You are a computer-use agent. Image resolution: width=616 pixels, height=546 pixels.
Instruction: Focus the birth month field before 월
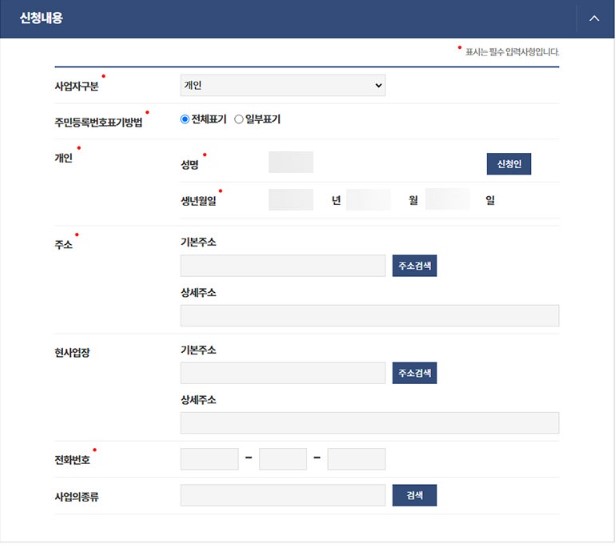click(x=368, y=200)
